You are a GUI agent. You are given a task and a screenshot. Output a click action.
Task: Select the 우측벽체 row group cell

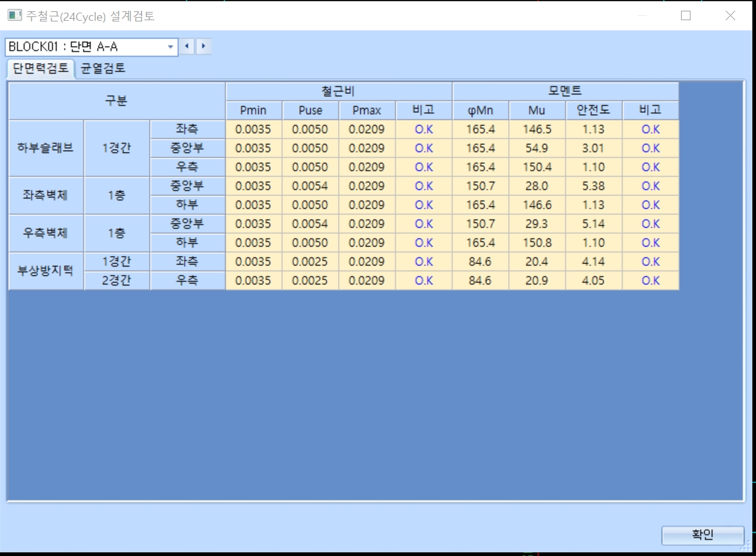point(46,233)
